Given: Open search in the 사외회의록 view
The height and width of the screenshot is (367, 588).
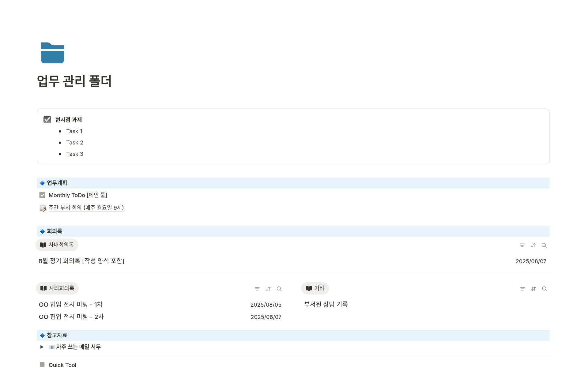Looking at the screenshot, I should pyautogui.click(x=279, y=289).
